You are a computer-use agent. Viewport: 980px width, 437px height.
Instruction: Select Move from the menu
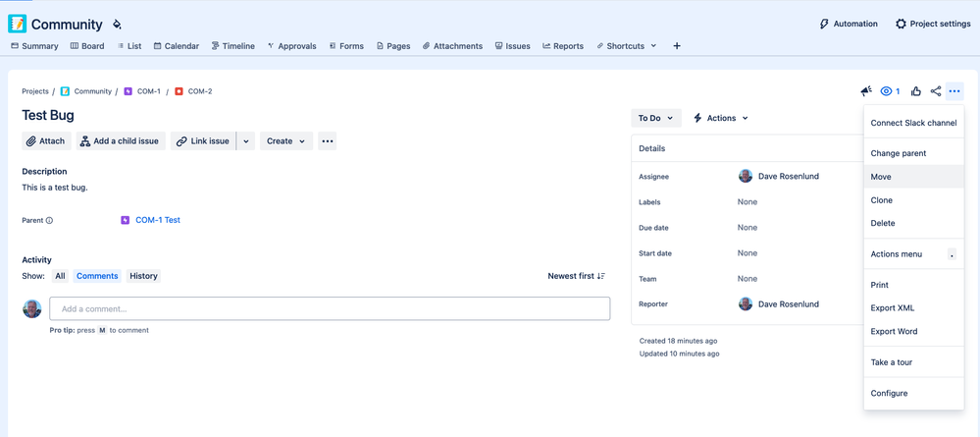[913, 177]
